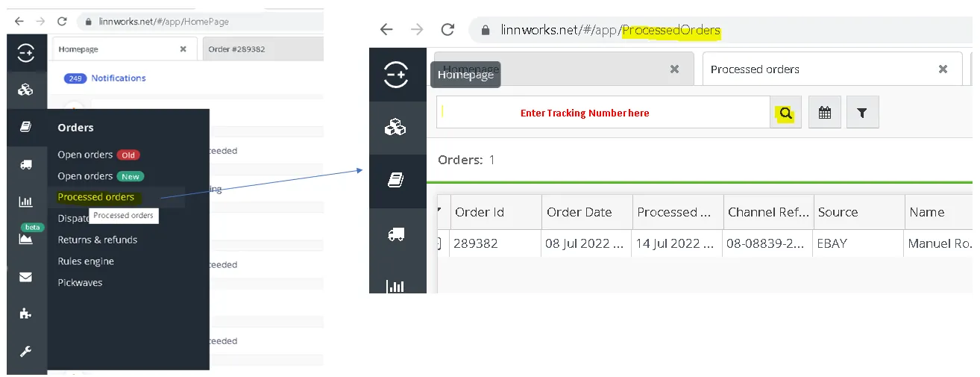Open boxes Inventory icon in Processed orders sidebar
980x377 pixels.
pyautogui.click(x=396, y=128)
